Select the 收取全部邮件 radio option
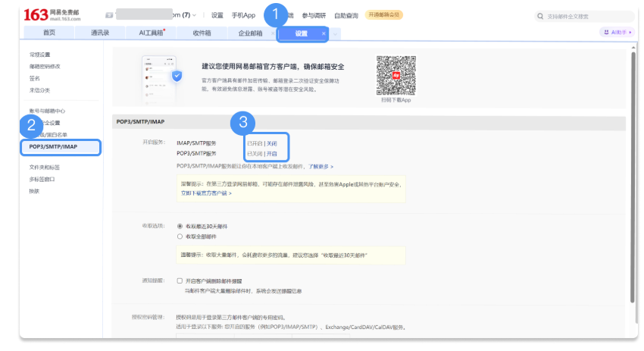644x351 pixels. point(180,237)
